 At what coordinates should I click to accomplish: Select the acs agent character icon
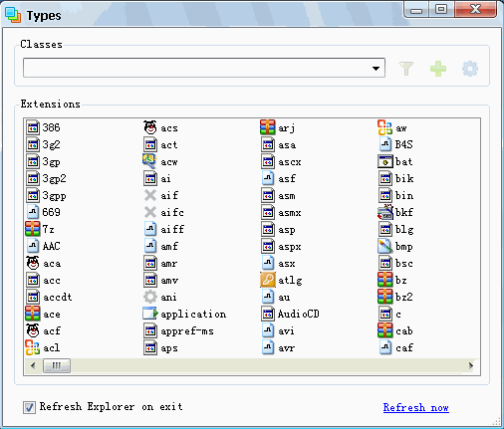coord(150,127)
